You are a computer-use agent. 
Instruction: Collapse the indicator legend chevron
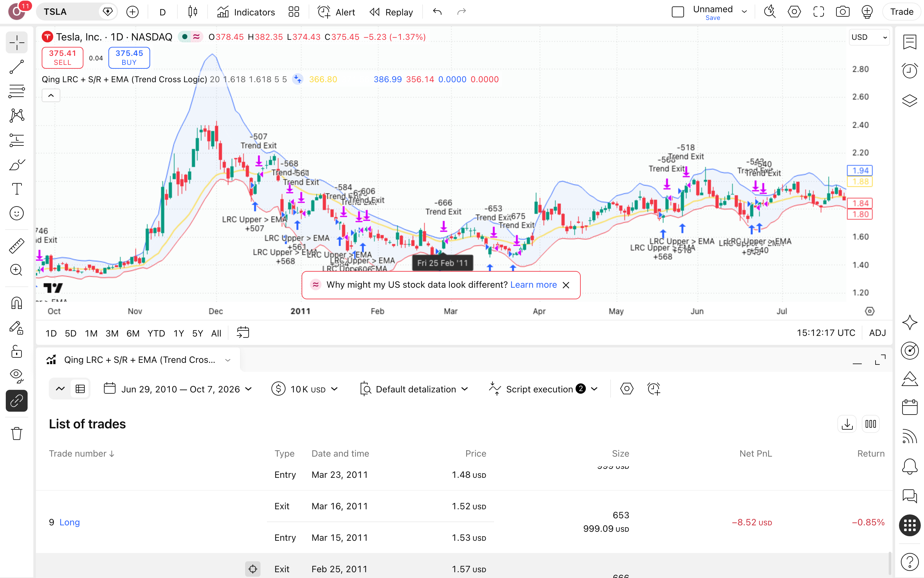51,96
